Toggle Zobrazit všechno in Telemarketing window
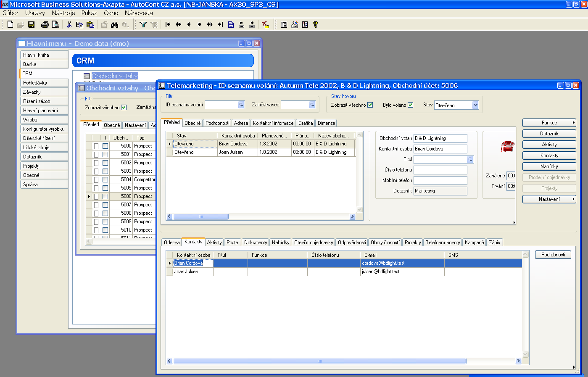The height and width of the screenshot is (377, 588). click(x=370, y=105)
